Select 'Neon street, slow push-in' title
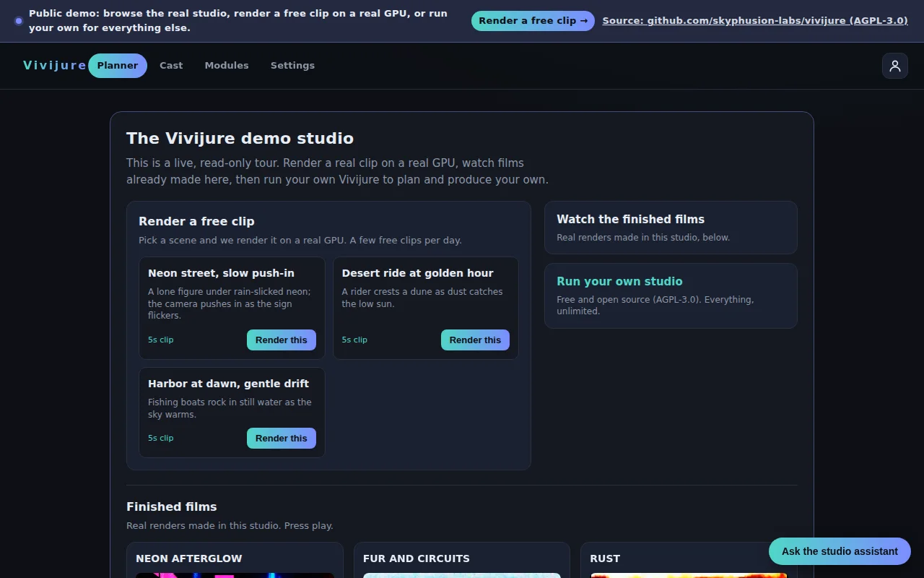Image resolution: width=924 pixels, height=578 pixels. click(x=221, y=273)
